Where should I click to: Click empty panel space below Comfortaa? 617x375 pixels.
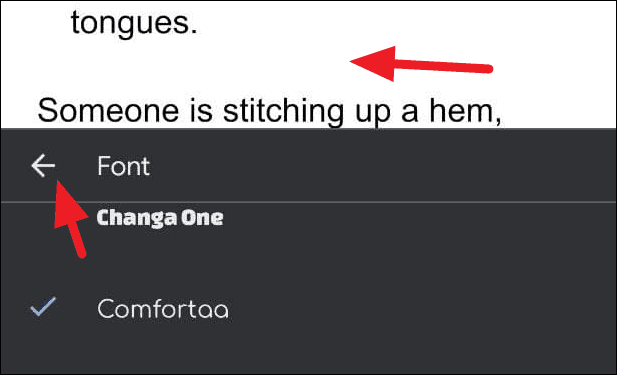click(308, 350)
